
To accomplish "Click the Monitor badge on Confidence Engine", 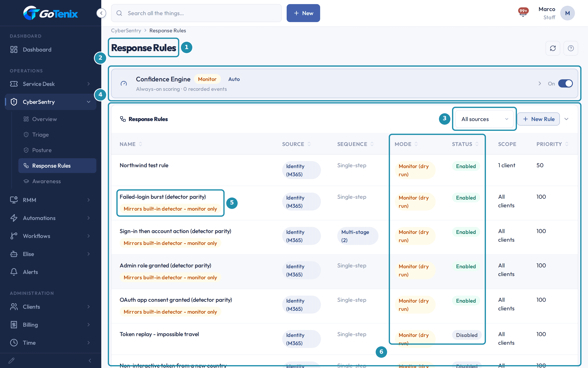I will click(207, 79).
